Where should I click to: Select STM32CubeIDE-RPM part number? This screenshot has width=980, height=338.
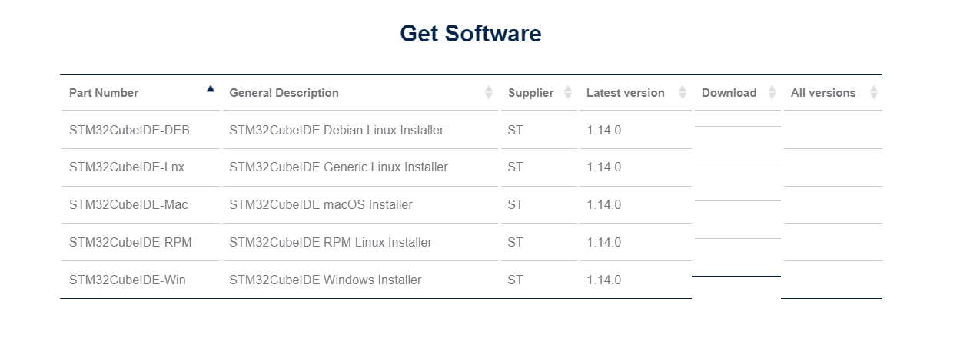(131, 243)
